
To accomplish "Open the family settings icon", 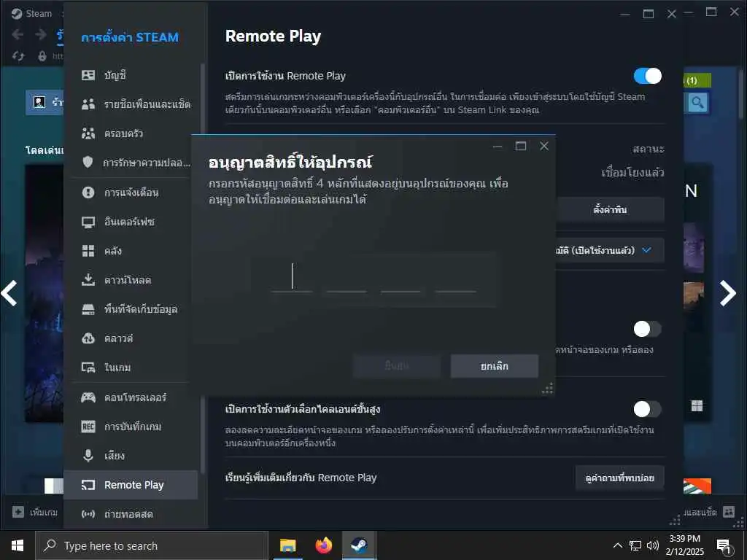I will [x=88, y=133].
